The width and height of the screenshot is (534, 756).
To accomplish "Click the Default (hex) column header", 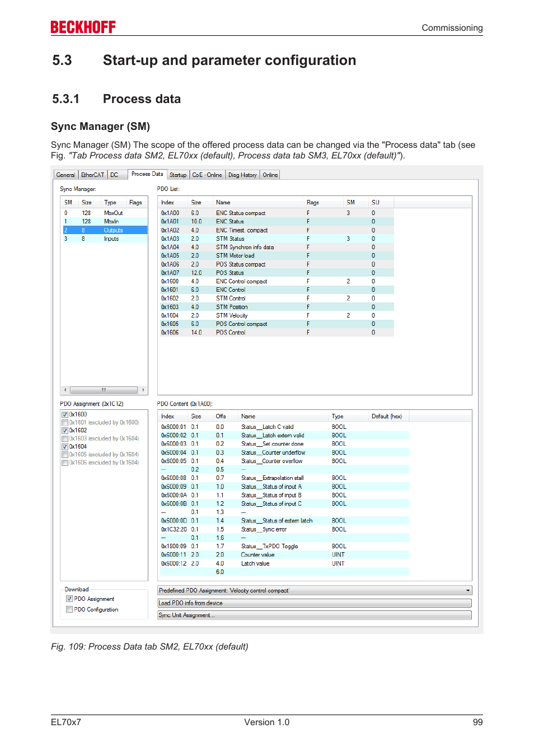I will point(388,417).
